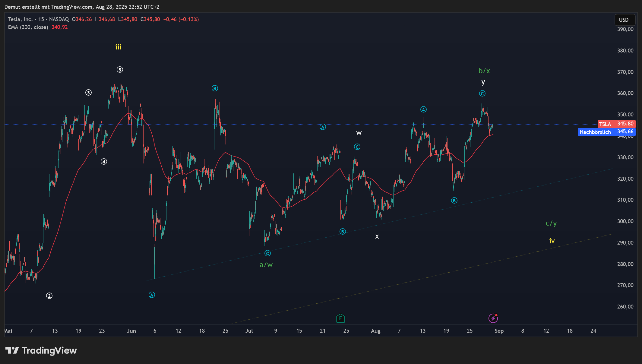642x364 pixels.
Task: Click the EMA (200, close) indicator legend
Action: click(x=28, y=27)
